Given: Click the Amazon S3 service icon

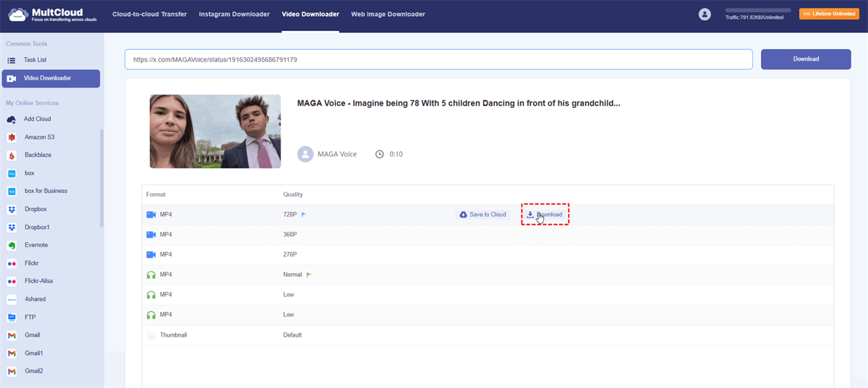Looking at the screenshot, I should click(x=12, y=137).
